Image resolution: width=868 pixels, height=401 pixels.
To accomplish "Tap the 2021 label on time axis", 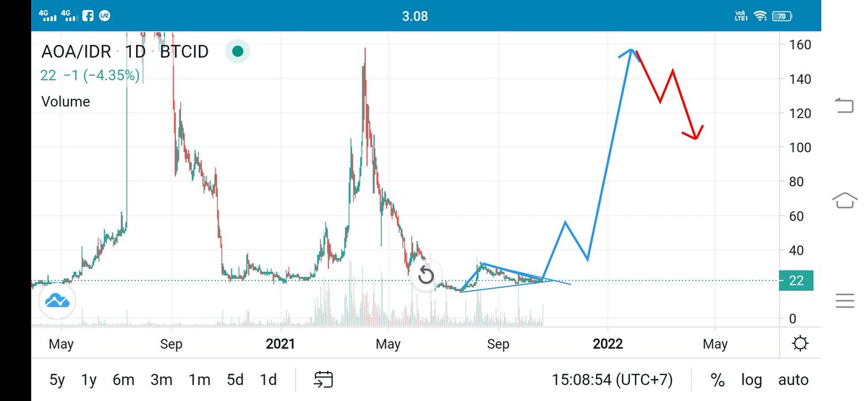I will click(x=280, y=345).
